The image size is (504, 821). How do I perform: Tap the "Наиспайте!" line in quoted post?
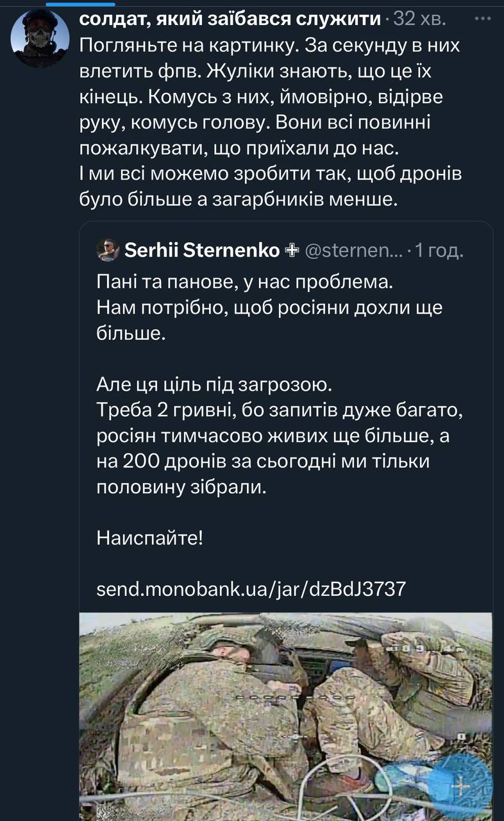(149, 537)
